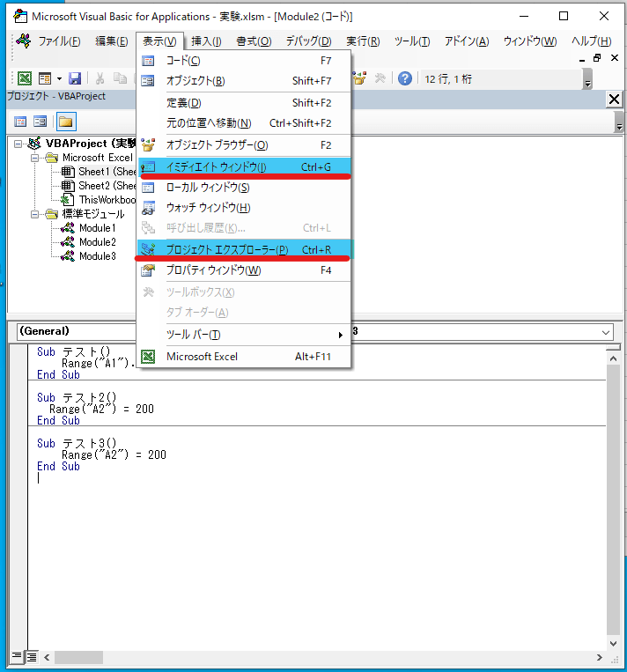This screenshot has width=627, height=672.
Task: Open the 挿入(I) menu
Action: tap(206, 41)
